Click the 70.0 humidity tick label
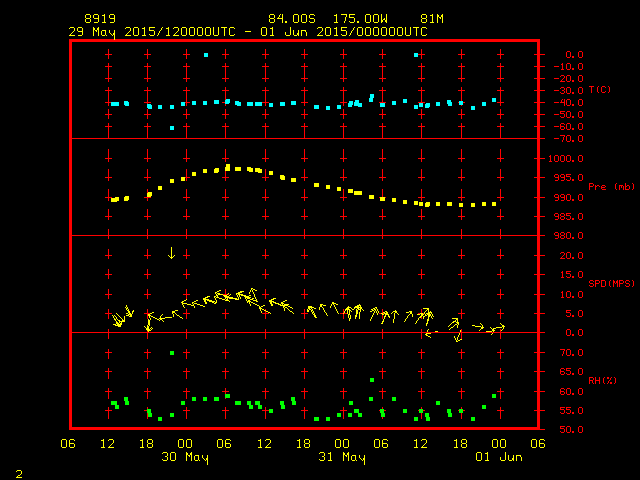The image size is (640, 480). [x=571, y=353]
